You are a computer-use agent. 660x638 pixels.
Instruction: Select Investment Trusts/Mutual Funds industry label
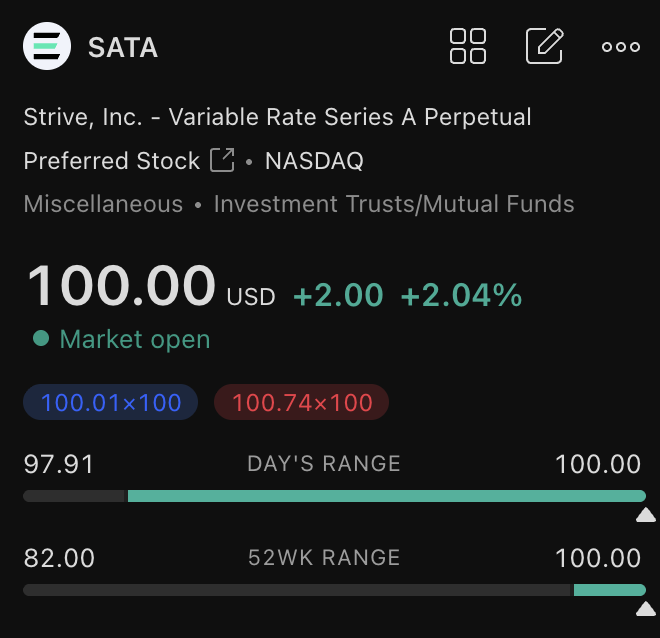pos(394,205)
